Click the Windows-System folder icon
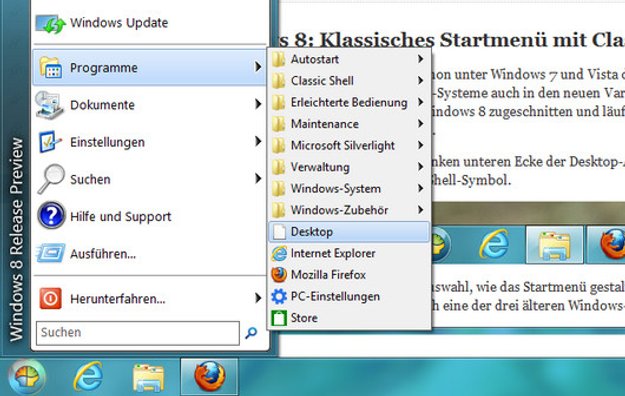Viewport: 625px width, 396px height. tap(279, 188)
